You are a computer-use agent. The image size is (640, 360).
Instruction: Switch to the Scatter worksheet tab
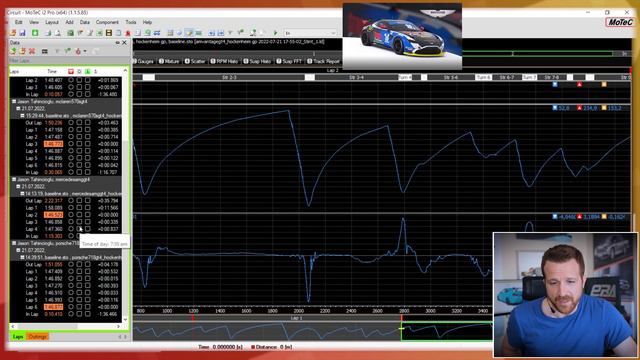(x=195, y=61)
